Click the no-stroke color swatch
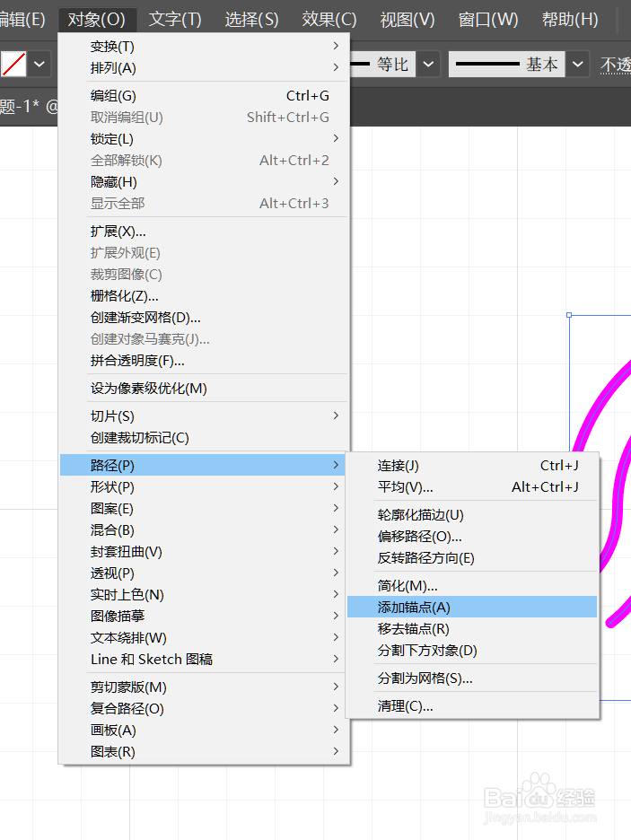 (x=13, y=65)
